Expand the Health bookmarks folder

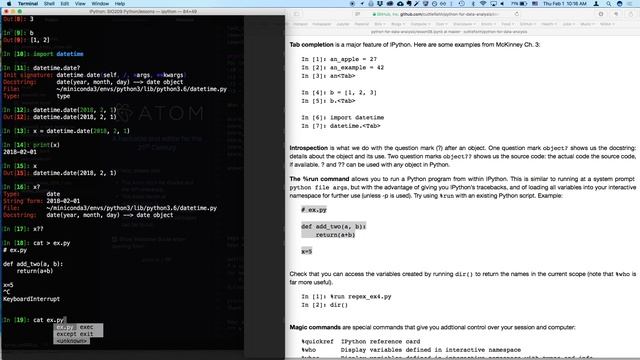[549, 24]
